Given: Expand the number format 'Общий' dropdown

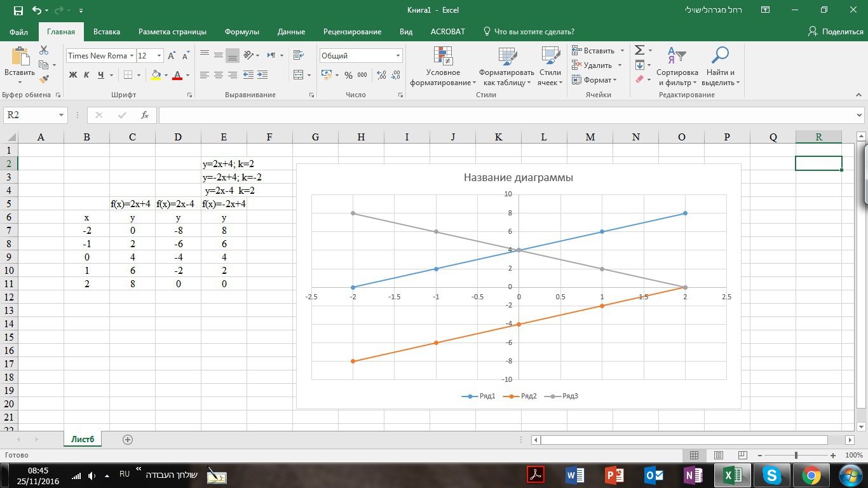Looking at the screenshot, I should click(398, 56).
